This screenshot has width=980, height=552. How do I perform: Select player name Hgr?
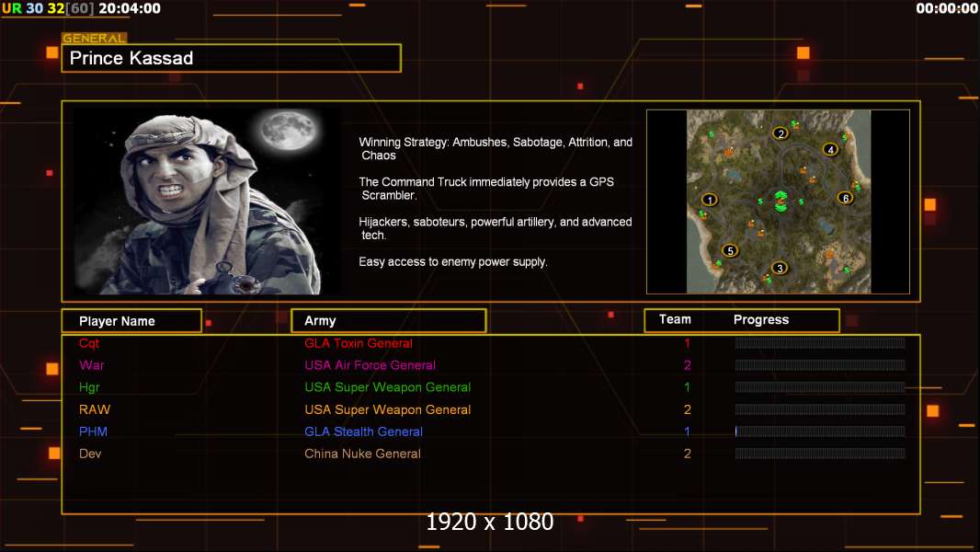pos(89,387)
